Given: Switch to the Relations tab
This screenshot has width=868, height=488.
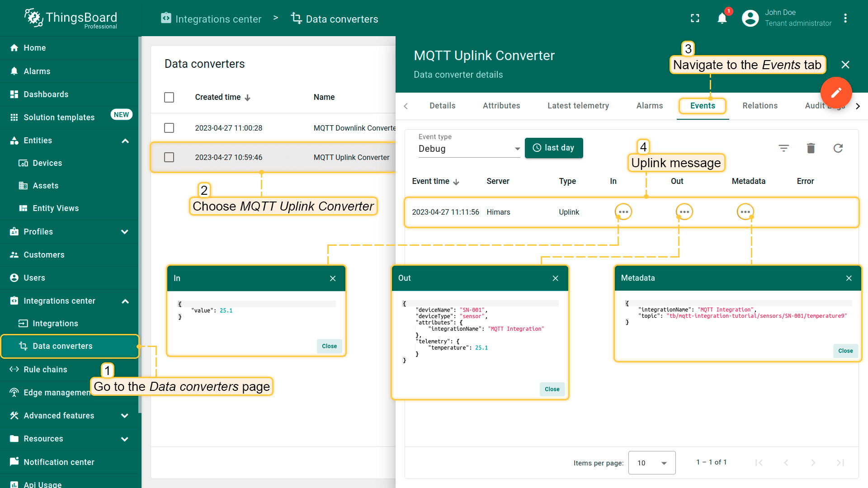Looking at the screenshot, I should pos(759,106).
